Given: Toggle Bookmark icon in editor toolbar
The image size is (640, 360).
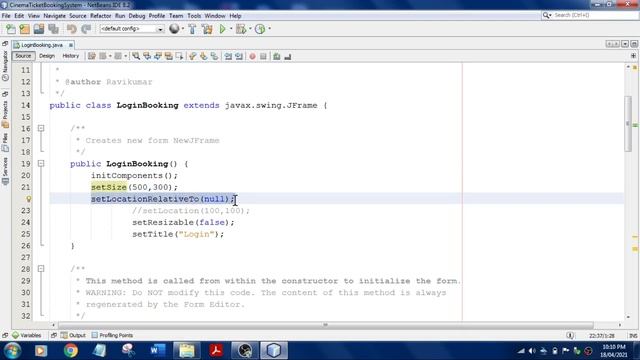Looking at the screenshot, I should [x=214, y=56].
